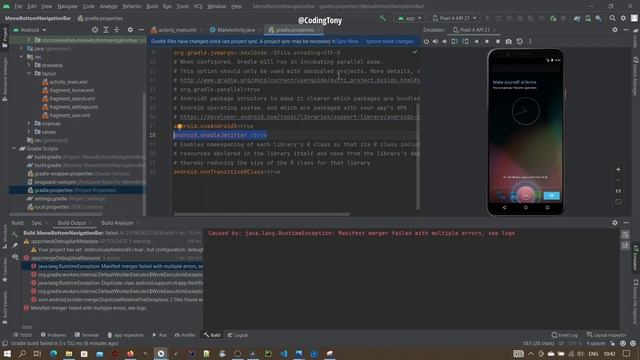Click the Search Everywhere magnifier icon

click(x=613, y=18)
